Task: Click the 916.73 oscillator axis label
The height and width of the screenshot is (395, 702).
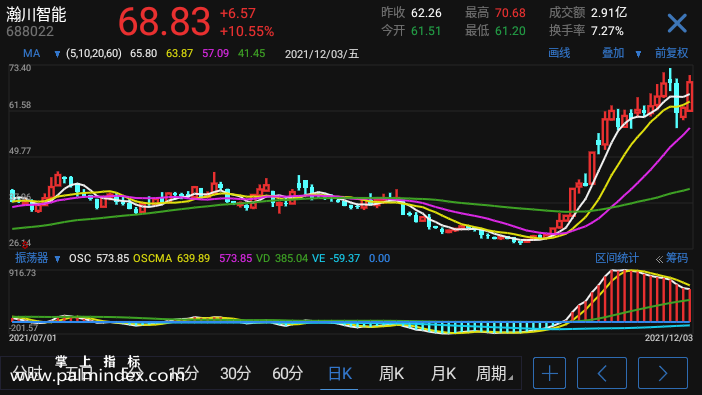Action: click(22, 273)
